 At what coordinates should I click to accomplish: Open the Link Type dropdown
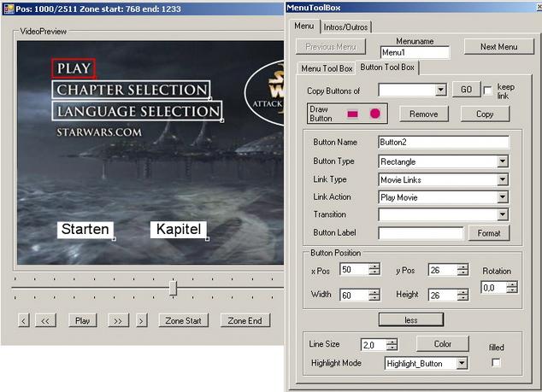point(503,179)
